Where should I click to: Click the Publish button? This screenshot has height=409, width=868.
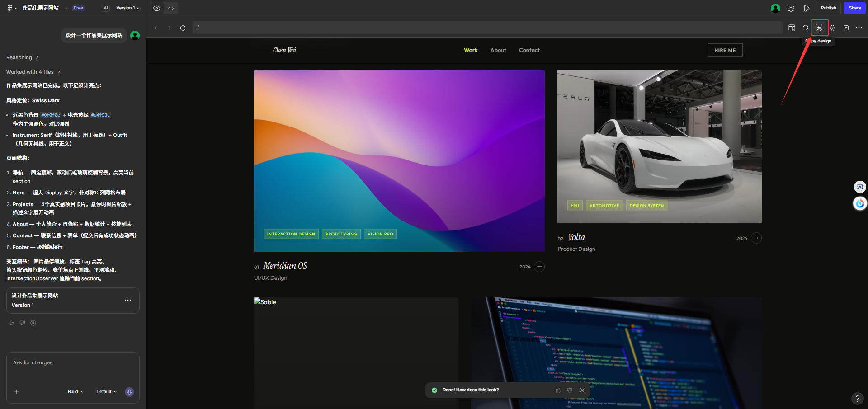click(828, 8)
